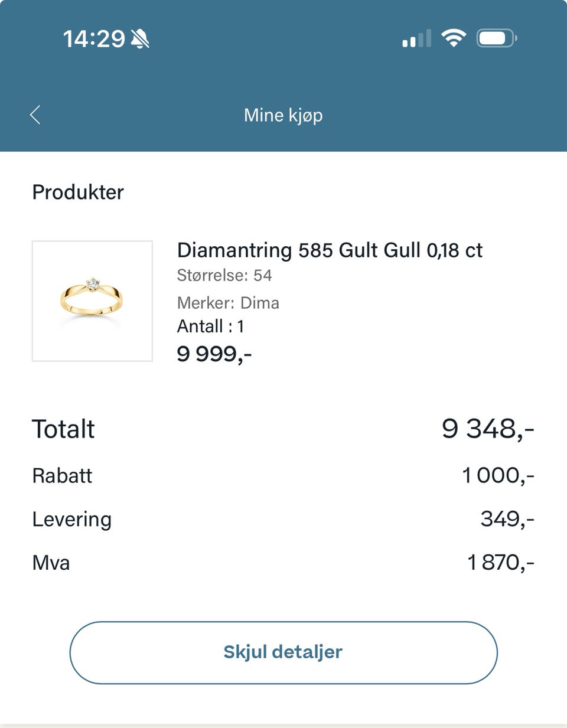This screenshot has width=567, height=728.
Task: Tap the Produkter section heading
Action: coord(78,192)
